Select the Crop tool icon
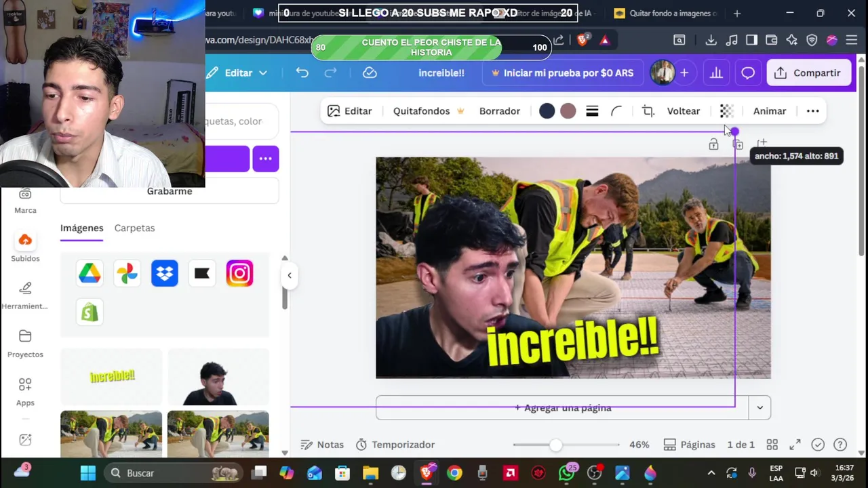This screenshot has width=868, height=488. 648,111
